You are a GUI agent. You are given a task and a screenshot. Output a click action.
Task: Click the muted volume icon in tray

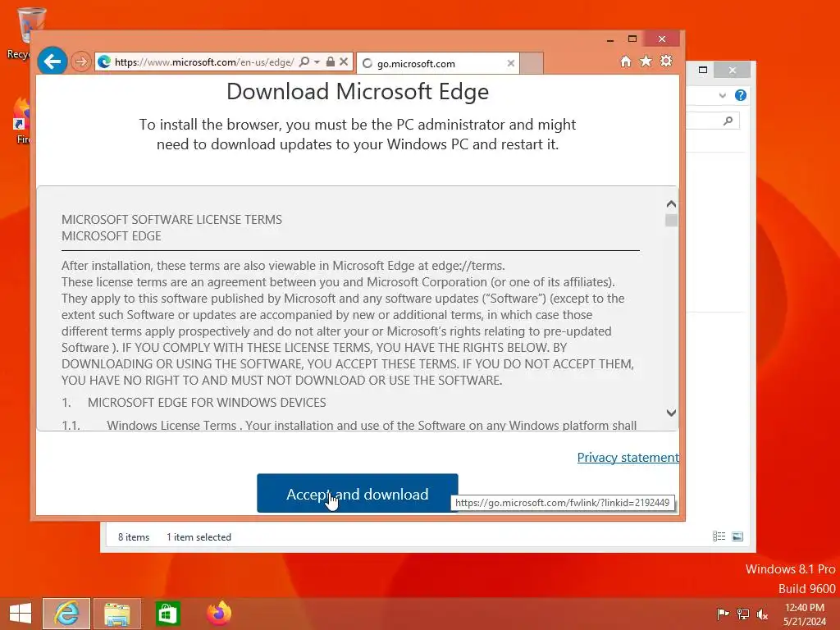(x=762, y=614)
